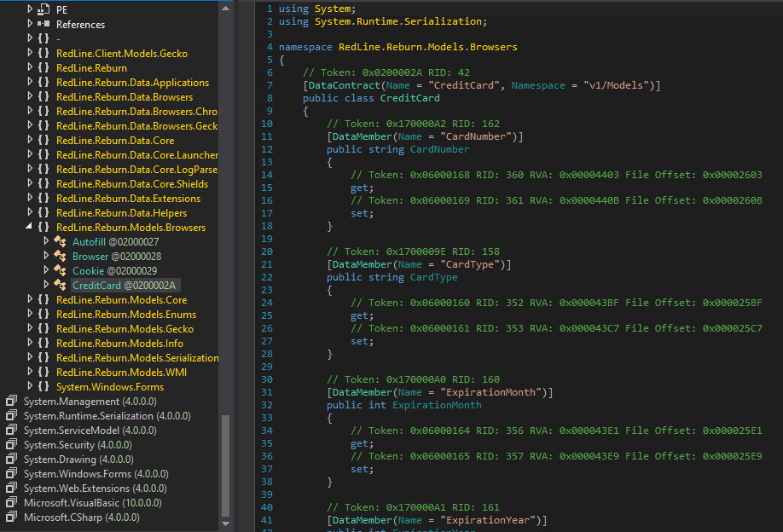Click the References node icon
The width and height of the screenshot is (783, 532).
click(x=44, y=25)
